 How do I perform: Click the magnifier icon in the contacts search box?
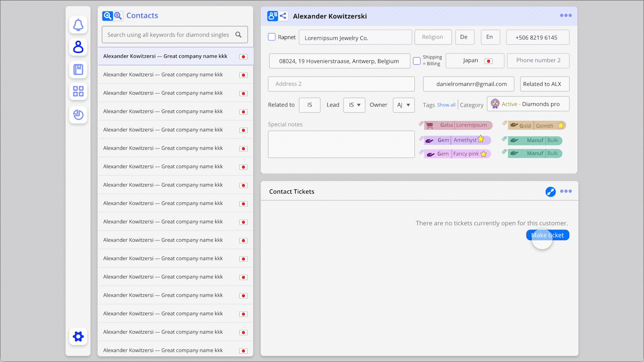(x=239, y=34)
